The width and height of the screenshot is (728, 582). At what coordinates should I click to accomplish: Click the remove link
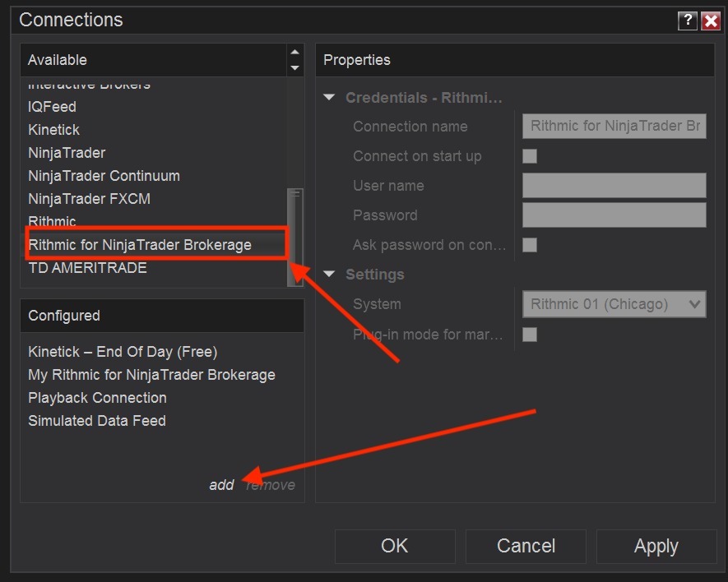tap(271, 485)
